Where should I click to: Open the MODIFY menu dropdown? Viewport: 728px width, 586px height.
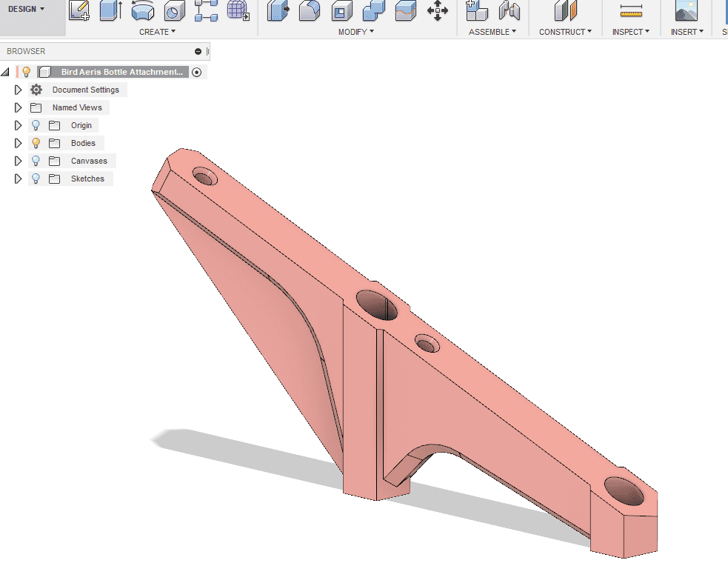click(355, 32)
